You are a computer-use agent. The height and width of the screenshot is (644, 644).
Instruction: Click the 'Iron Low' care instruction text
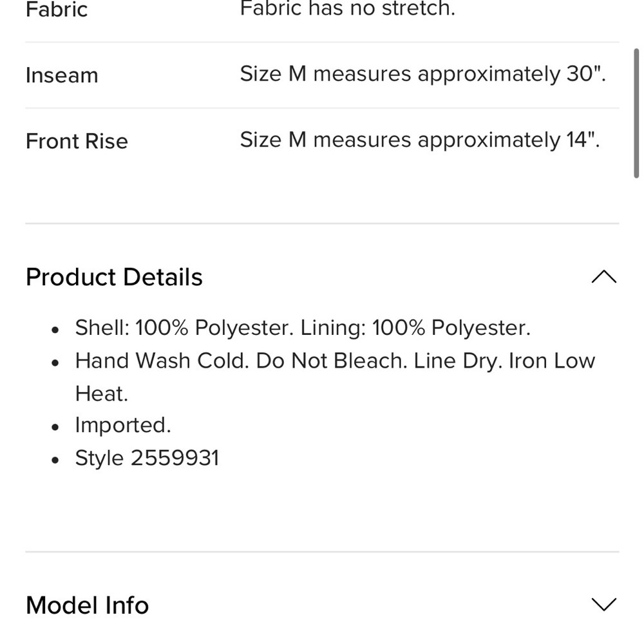[552, 361]
